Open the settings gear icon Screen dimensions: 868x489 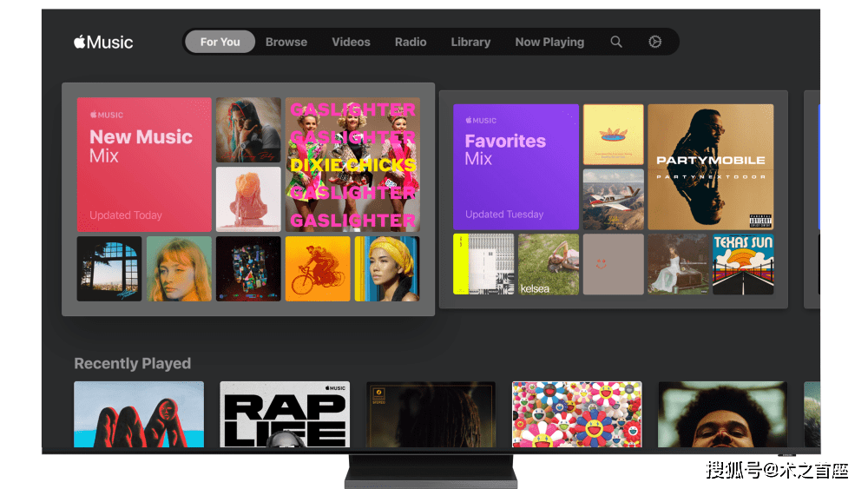click(x=654, y=42)
